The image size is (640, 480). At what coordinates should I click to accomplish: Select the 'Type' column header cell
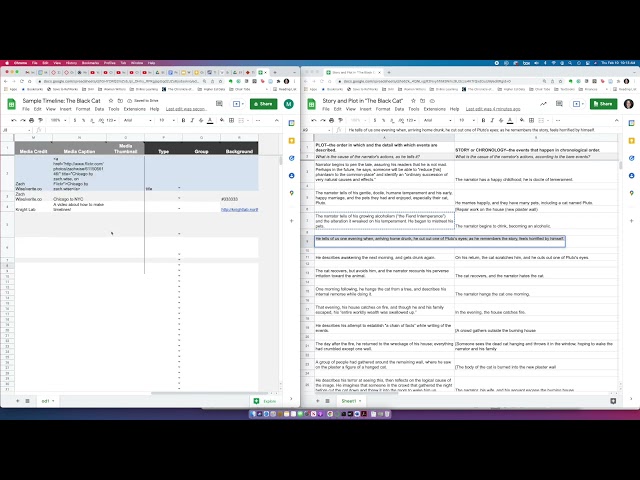(x=163, y=148)
